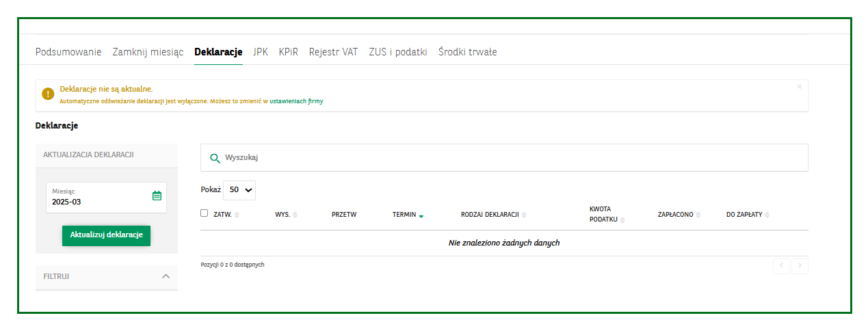Sort by KWOTA PODATKU column arrows
Screen dimensions: 868x333
(622, 220)
